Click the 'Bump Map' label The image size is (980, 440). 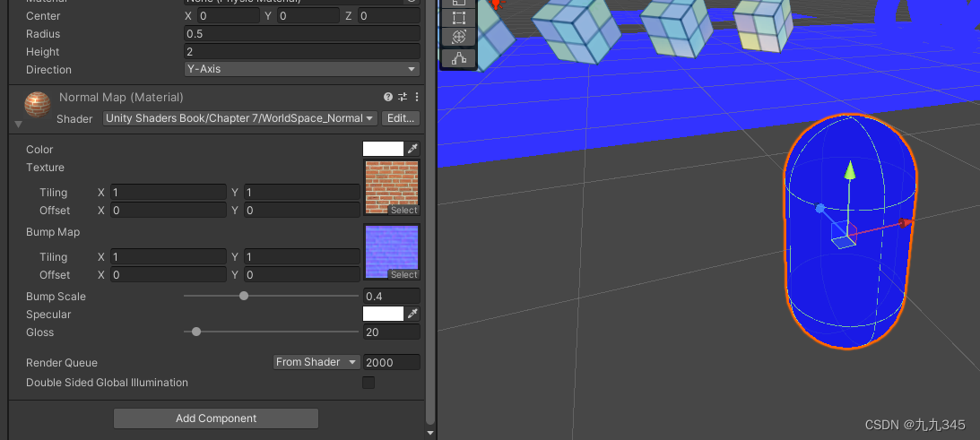click(53, 232)
